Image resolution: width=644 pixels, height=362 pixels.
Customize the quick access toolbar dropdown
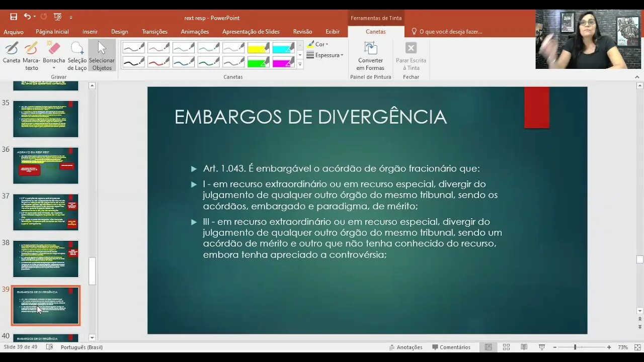click(x=71, y=17)
